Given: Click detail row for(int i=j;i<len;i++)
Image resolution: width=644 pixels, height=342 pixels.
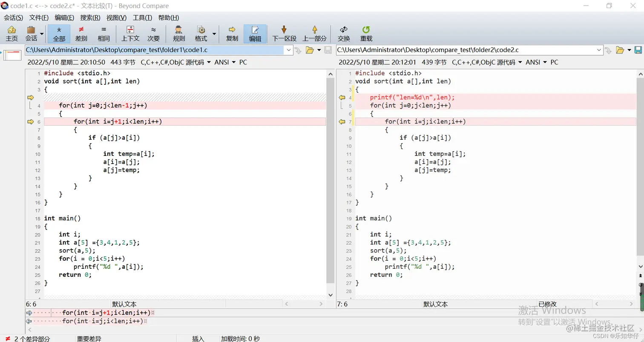Looking at the screenshot, I should 103,321.
